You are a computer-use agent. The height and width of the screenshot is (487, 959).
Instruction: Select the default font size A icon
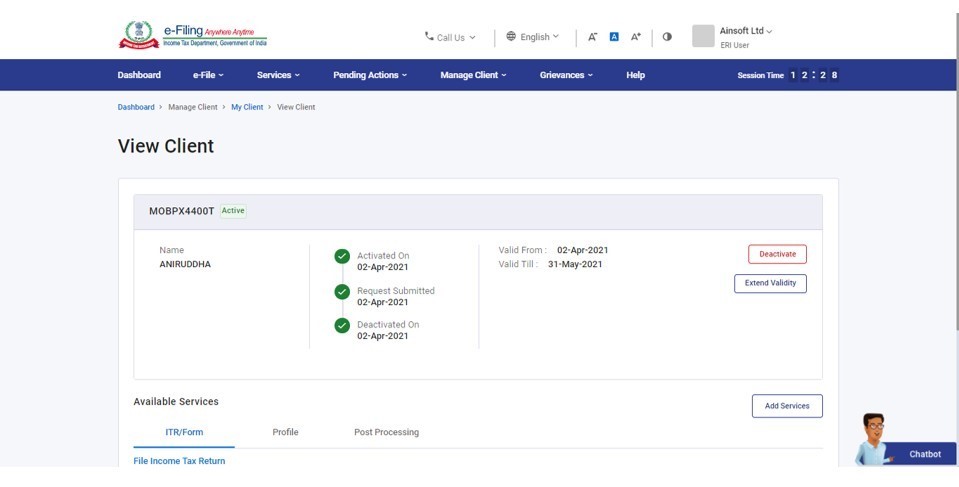(614, 37)
